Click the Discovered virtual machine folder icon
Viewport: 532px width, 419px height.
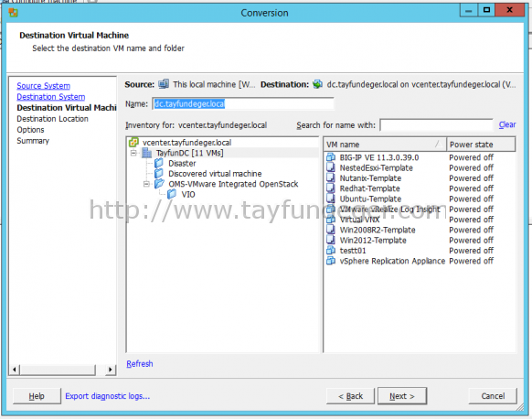[159, 174]
